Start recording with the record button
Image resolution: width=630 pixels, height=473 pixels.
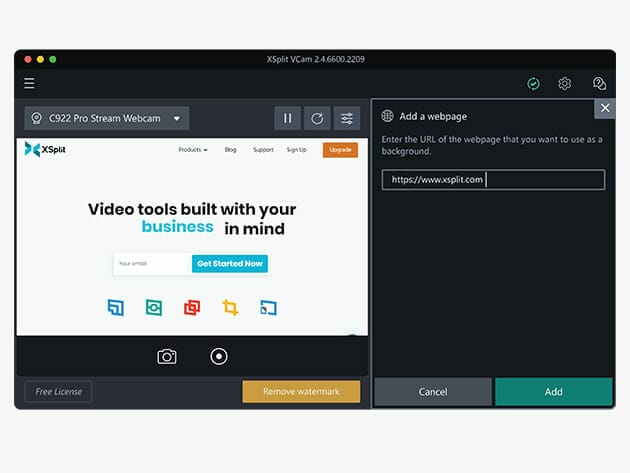pos(219,356)
